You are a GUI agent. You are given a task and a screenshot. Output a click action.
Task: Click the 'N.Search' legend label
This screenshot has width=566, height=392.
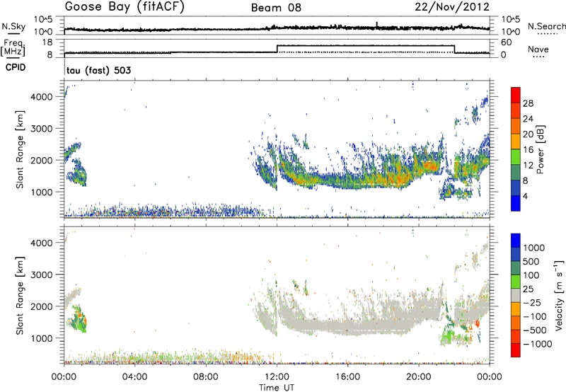(546, 26)
